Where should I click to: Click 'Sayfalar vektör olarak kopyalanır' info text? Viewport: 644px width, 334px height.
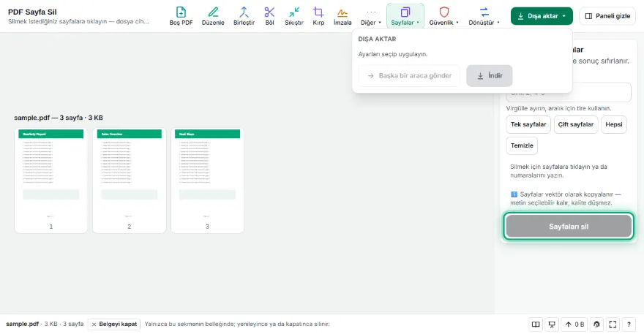(566, 199)
